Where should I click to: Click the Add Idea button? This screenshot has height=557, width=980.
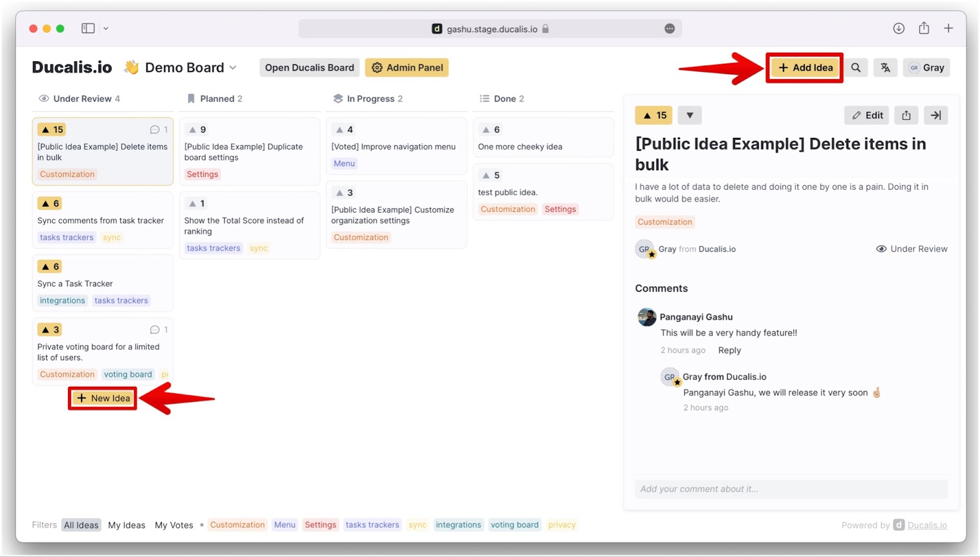(x=805, y=67)
